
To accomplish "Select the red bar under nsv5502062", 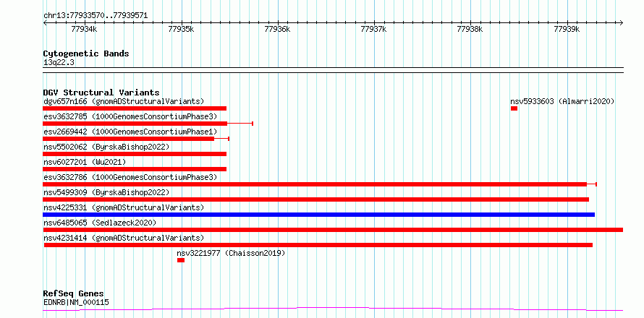I will pyautogui.click(x=135, y=154).
